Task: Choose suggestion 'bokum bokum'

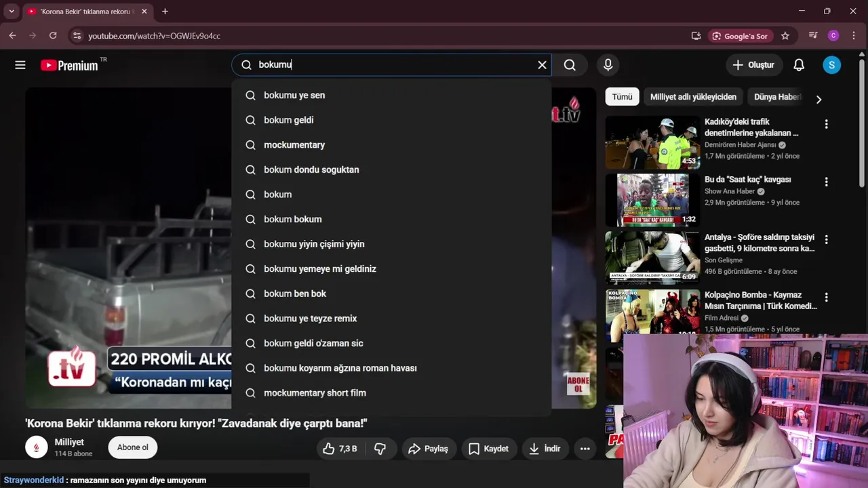Action: 391,220
